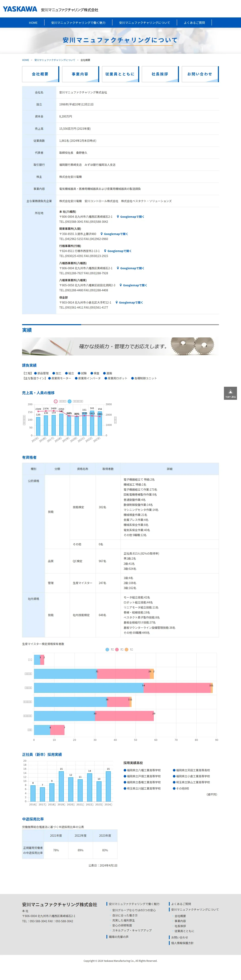
Task: Click map pin icon for 八幡東事業所(八幡東)
Action: [120, 285]
